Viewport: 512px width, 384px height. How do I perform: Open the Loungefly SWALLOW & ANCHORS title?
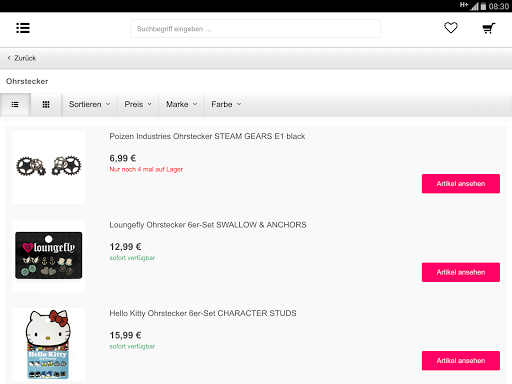pos(208,225)
